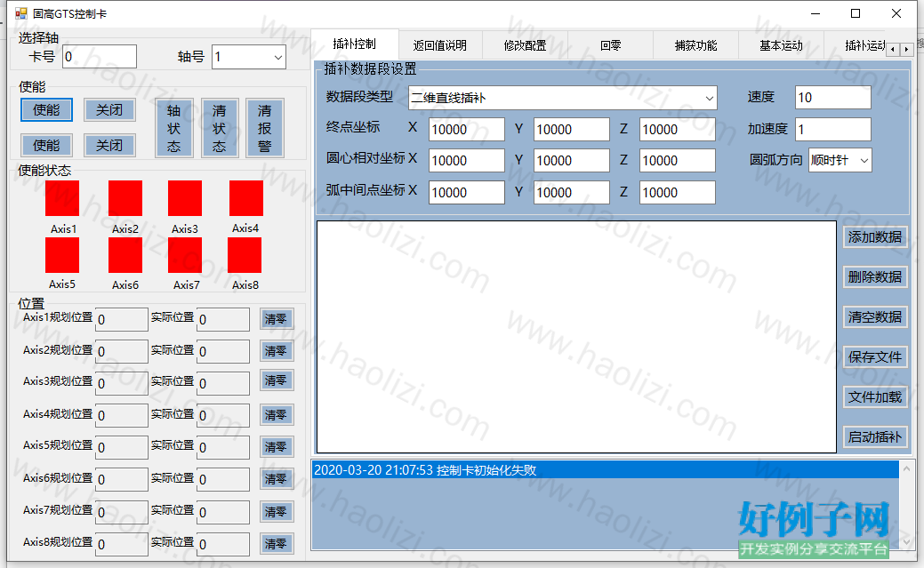This screenshot has width=924, height=568.
Task: Click the 圆心相对坐标 Z field
Action: (x=678, y=160)
